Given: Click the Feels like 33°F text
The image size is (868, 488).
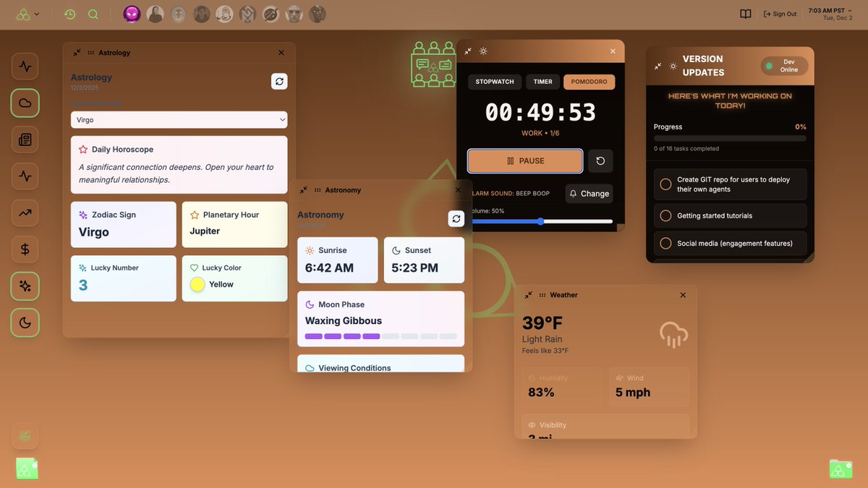Looking at the screenshot, I should coord(545,351).
